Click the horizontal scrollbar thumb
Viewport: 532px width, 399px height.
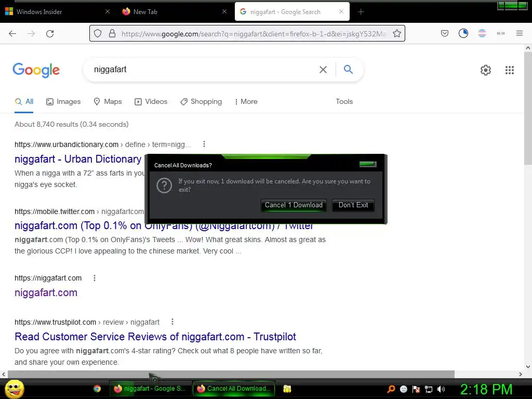[x=231, y=374]
